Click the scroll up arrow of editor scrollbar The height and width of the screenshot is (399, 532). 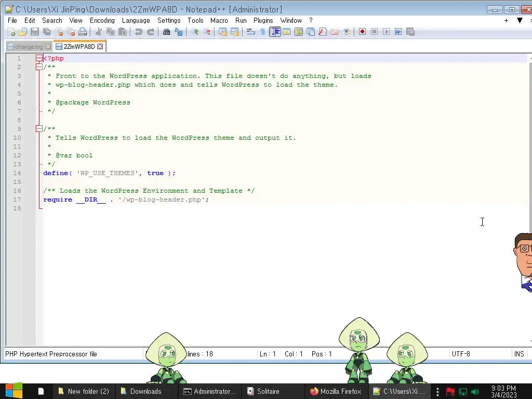coord(530,59)
